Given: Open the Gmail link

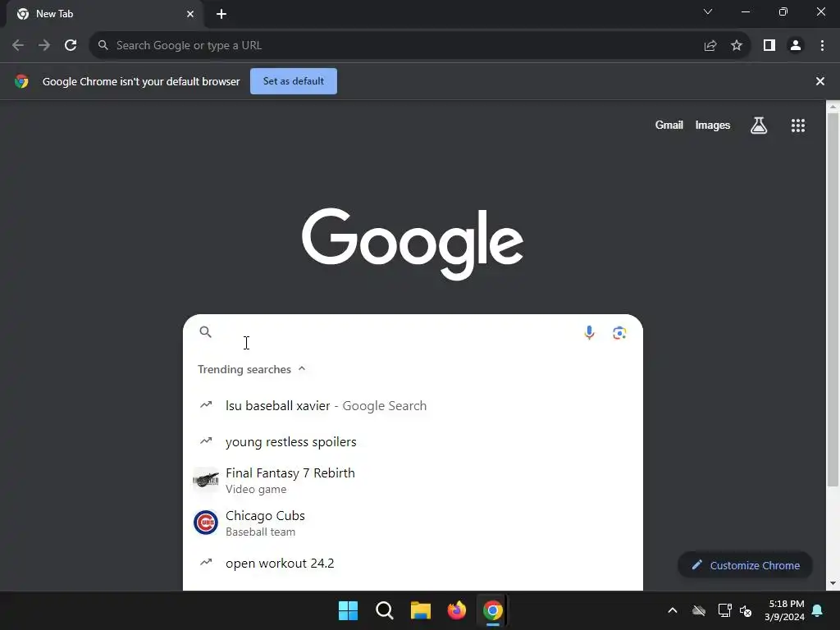Looking at the screenshot, I should pyautogui.click(x=669, y=125).
